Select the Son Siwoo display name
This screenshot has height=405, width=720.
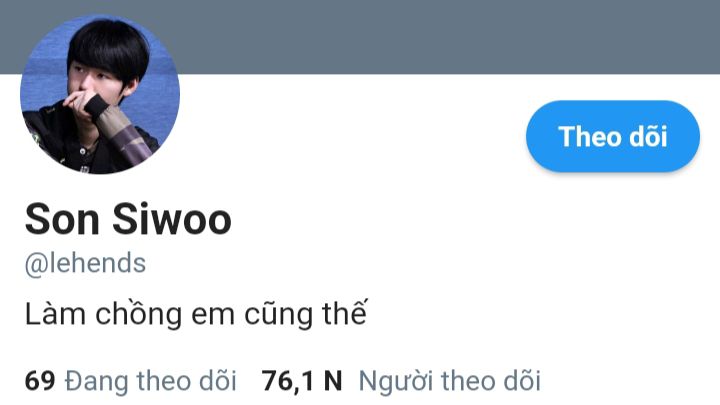(x=128, y=219)
